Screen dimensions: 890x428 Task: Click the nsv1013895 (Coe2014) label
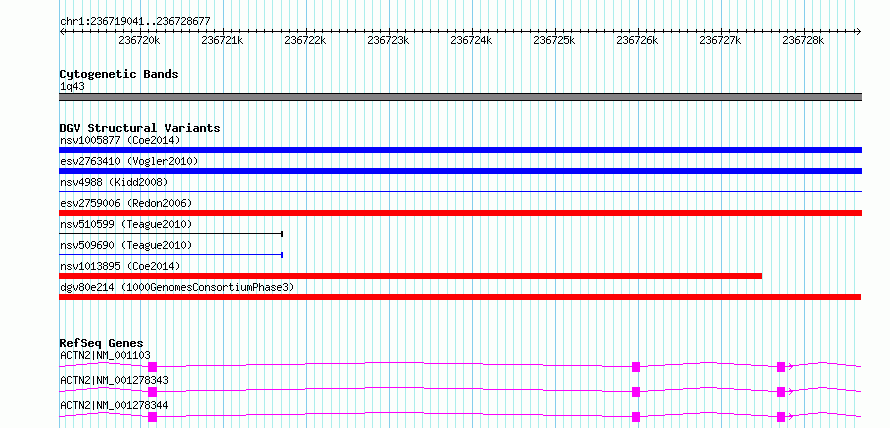coord(120,266)
